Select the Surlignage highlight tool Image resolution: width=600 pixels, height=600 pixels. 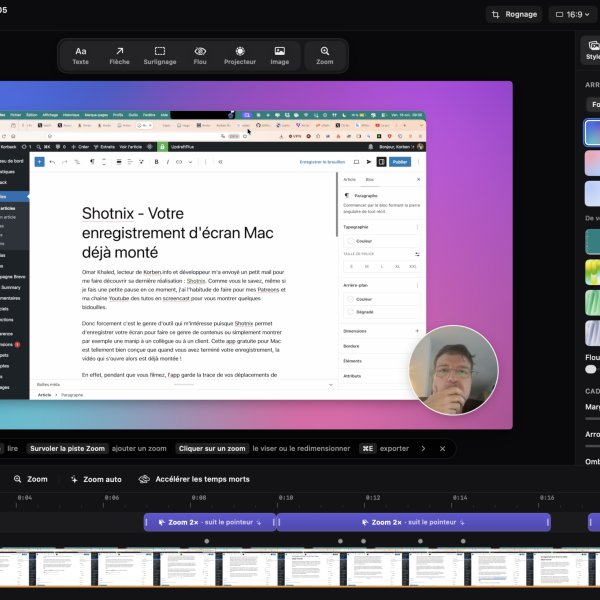click(160, 56)
